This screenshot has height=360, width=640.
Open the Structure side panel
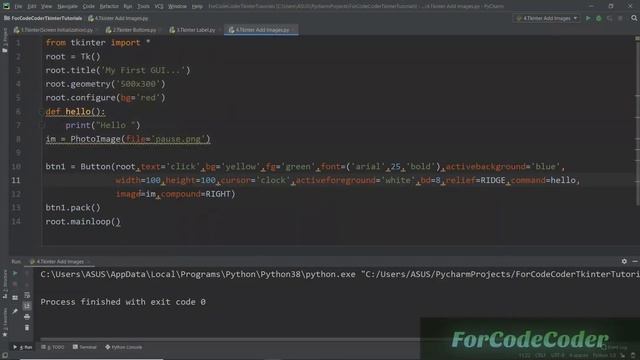tap(5, 284)
